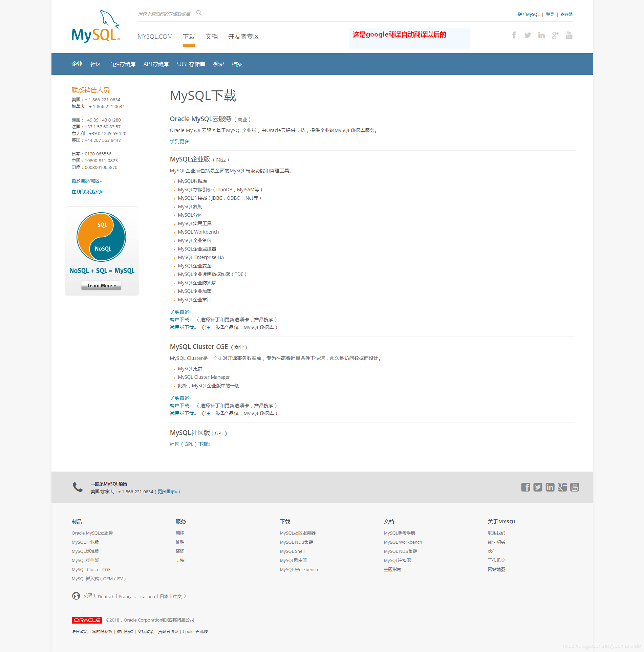Click footer Google Plus icon
The height and width of the screenshot is (652, 644).
tap(562, 487)
